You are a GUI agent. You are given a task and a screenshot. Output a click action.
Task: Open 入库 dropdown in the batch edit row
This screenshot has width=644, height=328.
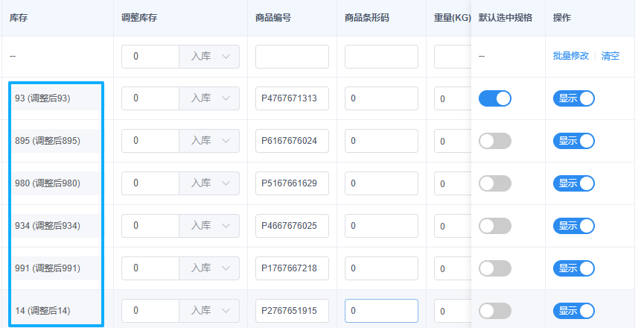(209, 56)
